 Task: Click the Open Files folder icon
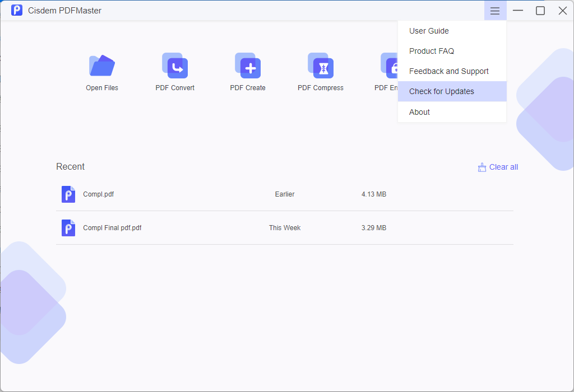[102, 66]
